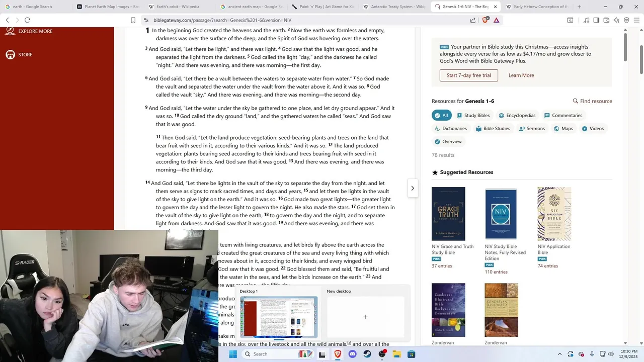This screenshot has height=362, width=644.
Task: Show hidden system tray icons
Action: [559, 354]
